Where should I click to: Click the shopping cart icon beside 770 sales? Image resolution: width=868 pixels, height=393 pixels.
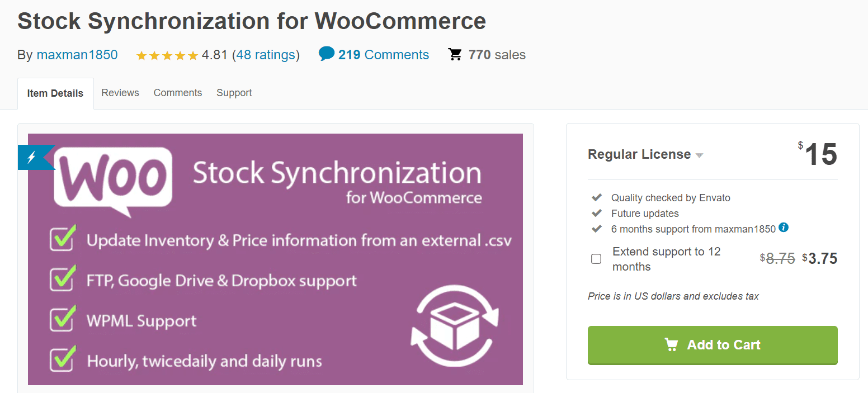(x=455, y=54)
